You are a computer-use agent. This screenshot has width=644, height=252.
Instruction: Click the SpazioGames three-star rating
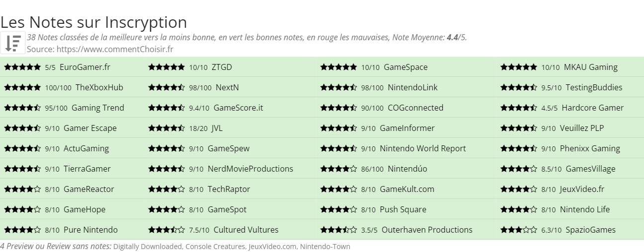pyautogui.click(x=519, y=230)
